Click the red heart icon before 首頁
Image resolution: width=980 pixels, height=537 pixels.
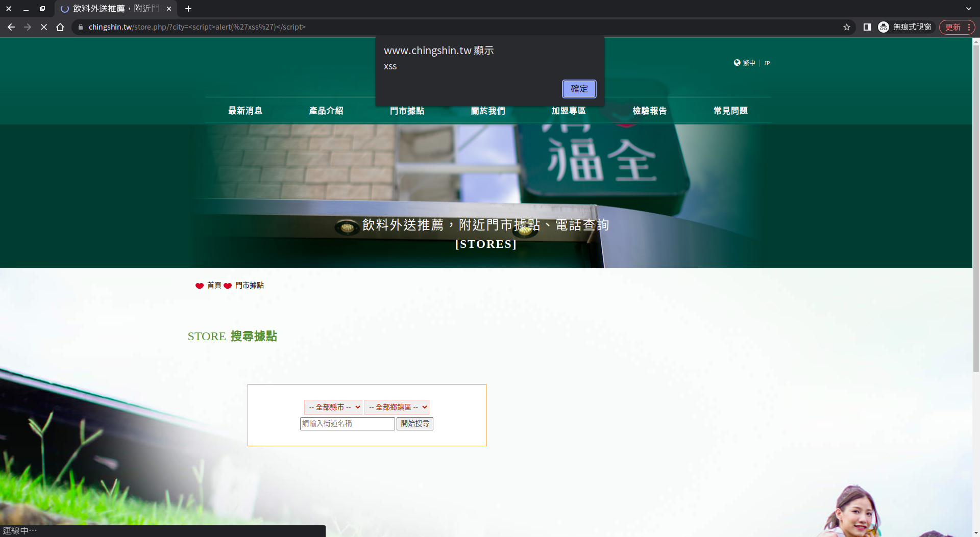click(200, 286)
